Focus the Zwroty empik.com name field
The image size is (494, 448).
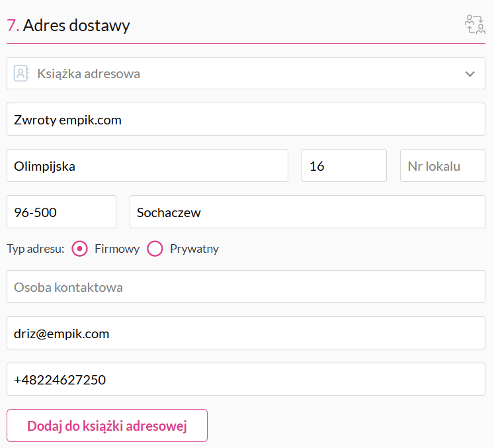246,119
